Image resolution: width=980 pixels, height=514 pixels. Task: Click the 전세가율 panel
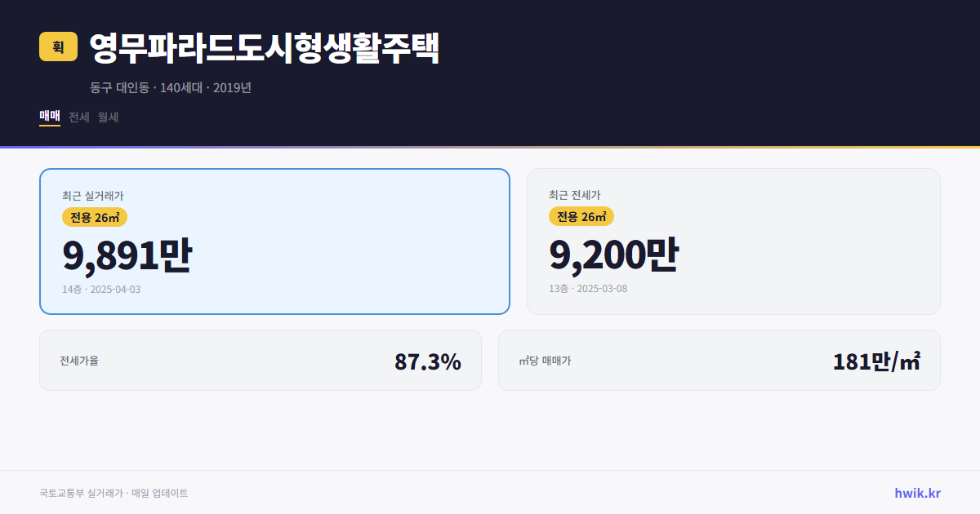coord(261,360)
